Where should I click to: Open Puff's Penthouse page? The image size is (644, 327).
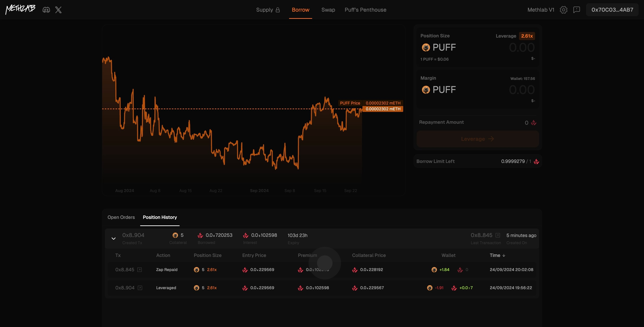(365, 10)
